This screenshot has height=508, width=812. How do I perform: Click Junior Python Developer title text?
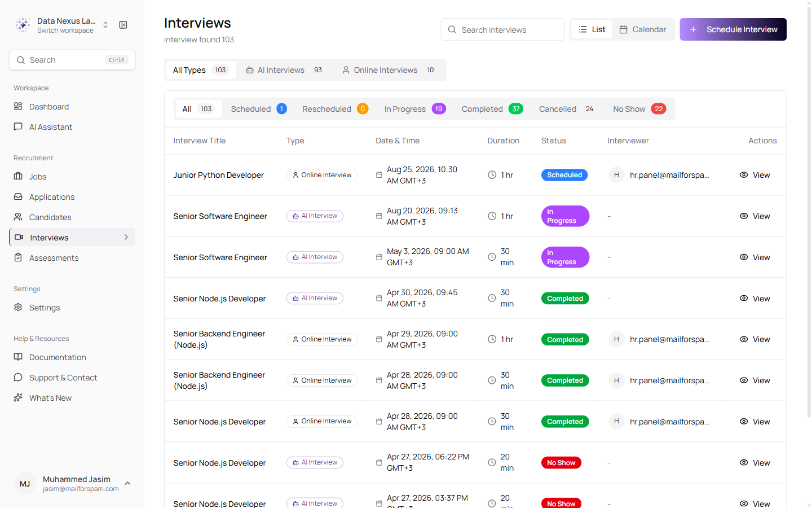[218, 175]
